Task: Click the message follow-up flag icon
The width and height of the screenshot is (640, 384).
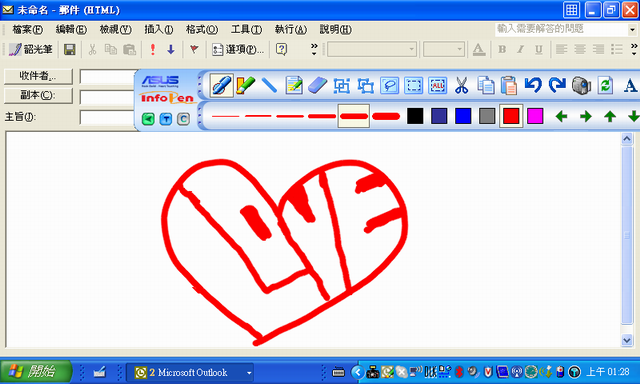Action: point(194,49)
